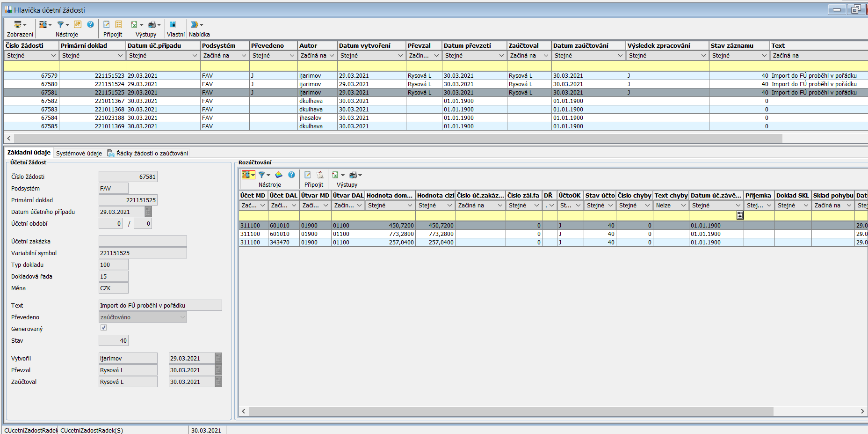Click the Datum vytvoření column header

tap(365, 45)
